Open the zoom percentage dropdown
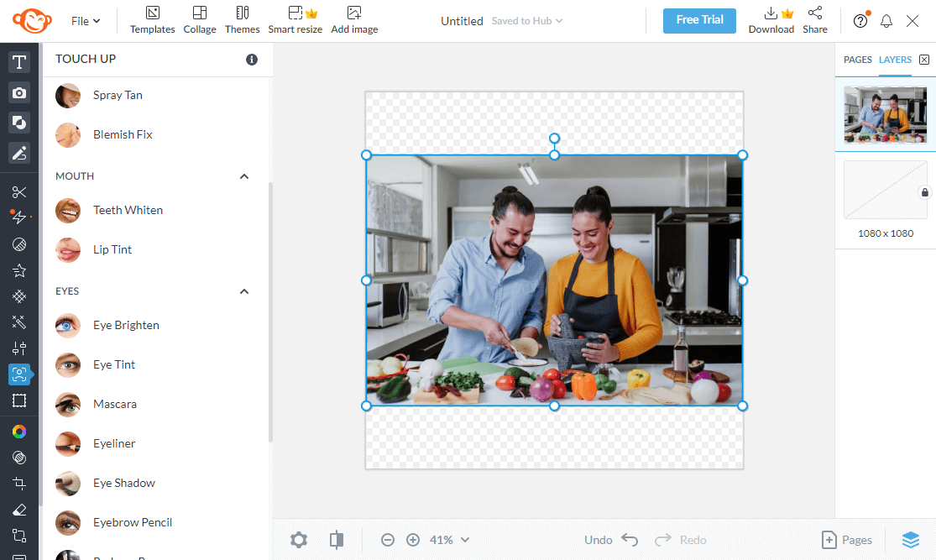 pyautogui.click(x=447, y=540)
